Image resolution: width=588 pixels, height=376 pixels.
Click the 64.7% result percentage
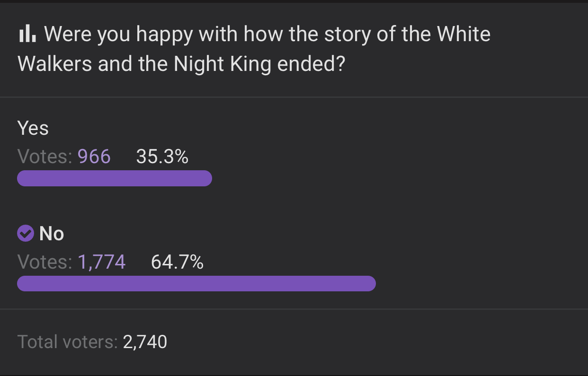(x=177, y=262)
